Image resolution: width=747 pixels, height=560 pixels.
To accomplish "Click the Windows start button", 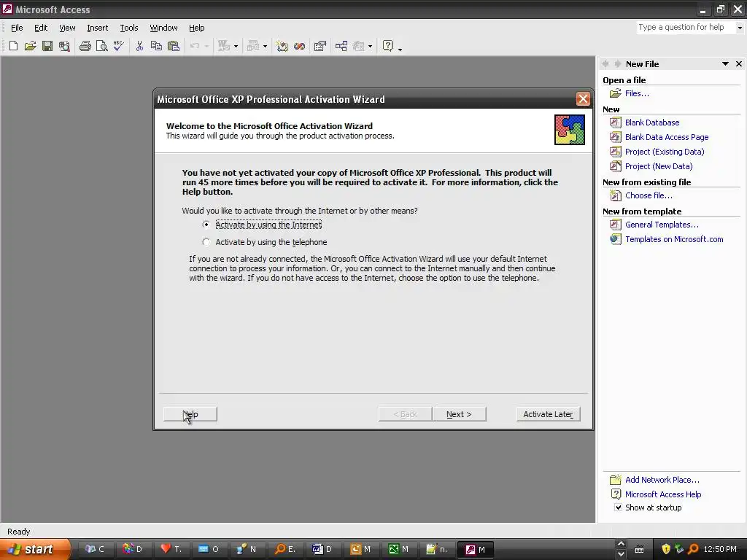I will pyautogui.click(x=35, y=549).
